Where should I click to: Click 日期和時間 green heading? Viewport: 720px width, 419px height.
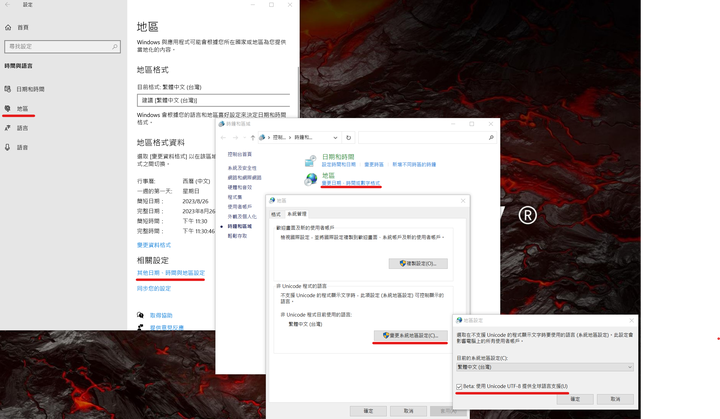coord(338,157)
